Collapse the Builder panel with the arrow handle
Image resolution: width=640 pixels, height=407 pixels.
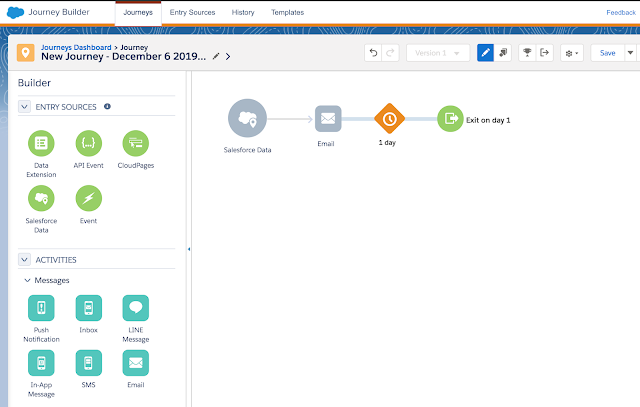coord(189,249)
